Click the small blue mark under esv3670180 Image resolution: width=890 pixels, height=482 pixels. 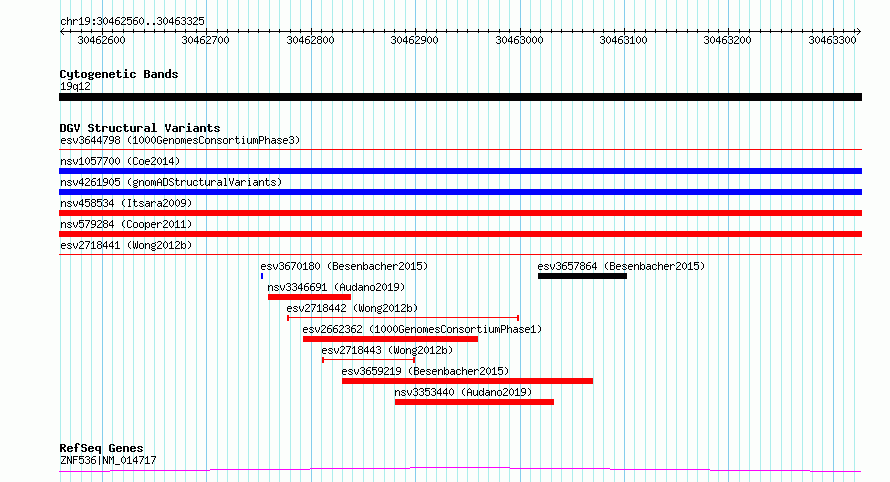pyautogui.click(x=262, y=276)
